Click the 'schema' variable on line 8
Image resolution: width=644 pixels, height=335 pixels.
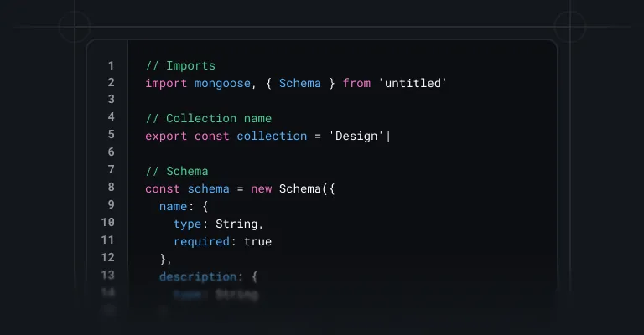point(208,189)
